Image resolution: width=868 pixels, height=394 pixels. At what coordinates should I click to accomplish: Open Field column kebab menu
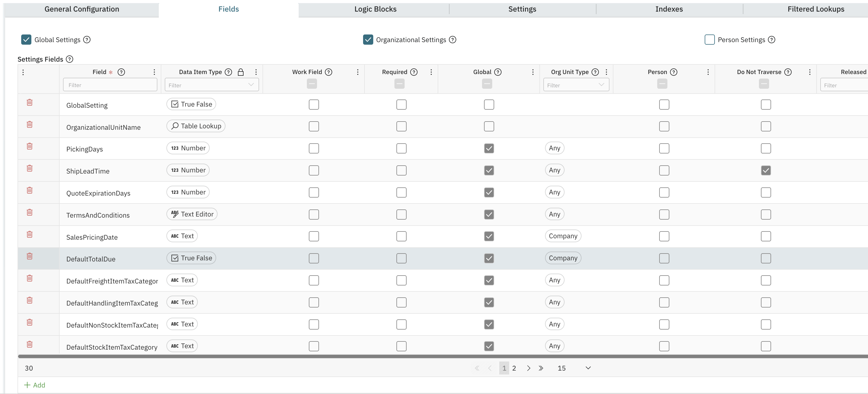[x=154, y=72]
